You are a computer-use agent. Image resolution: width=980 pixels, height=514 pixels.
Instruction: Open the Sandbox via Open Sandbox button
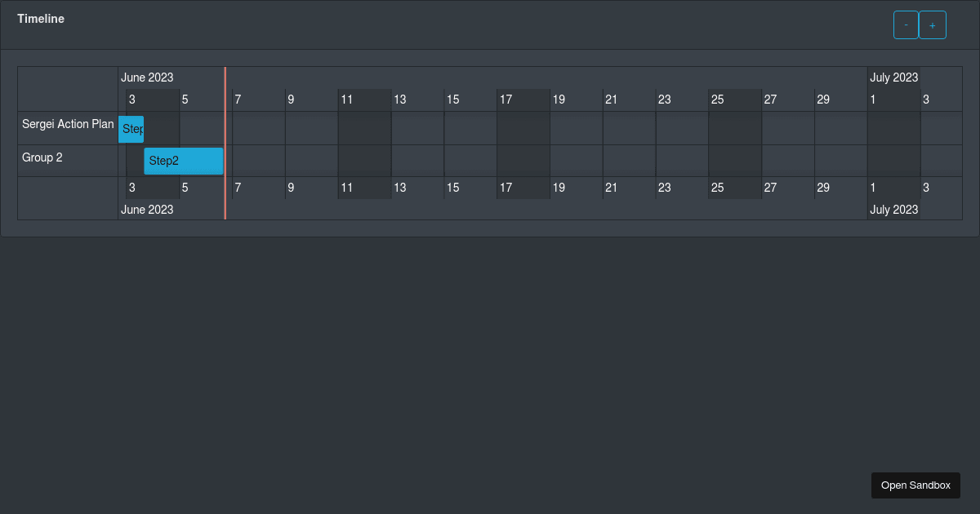click(x=915, y=485)
